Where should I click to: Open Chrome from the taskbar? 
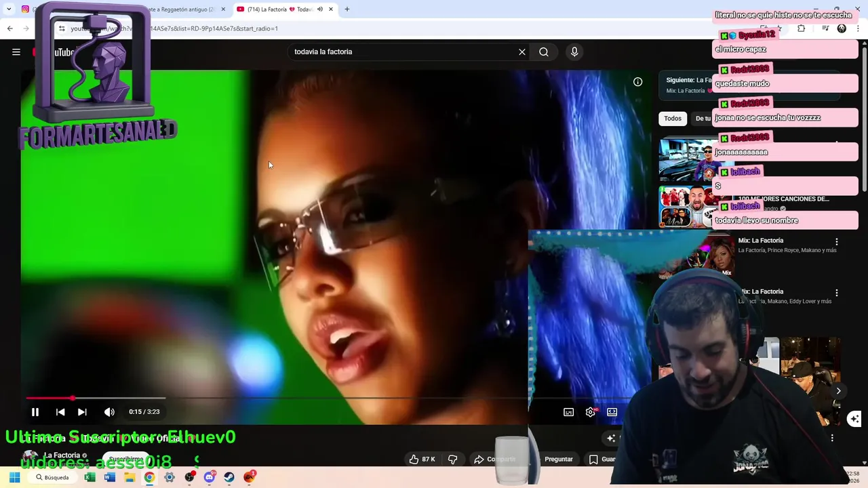click(x=149, y=477)
